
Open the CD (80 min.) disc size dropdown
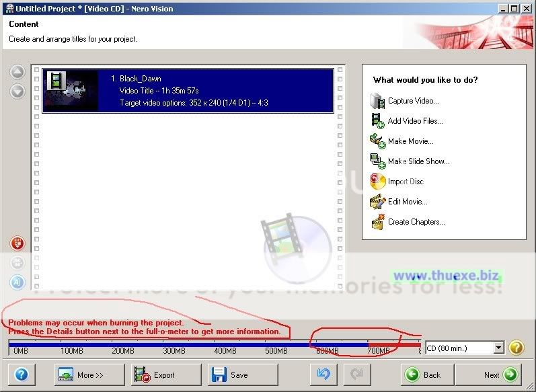(498, 348)
